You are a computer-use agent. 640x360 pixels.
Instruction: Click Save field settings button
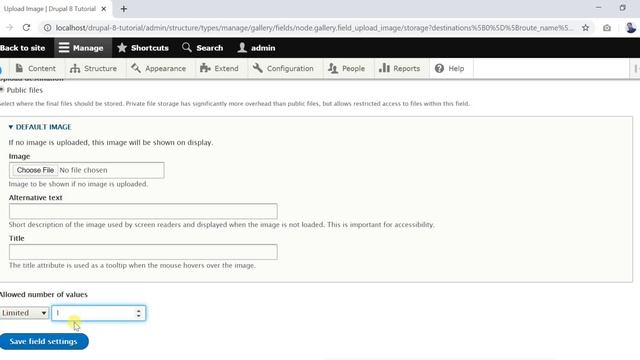pos(44,341)
